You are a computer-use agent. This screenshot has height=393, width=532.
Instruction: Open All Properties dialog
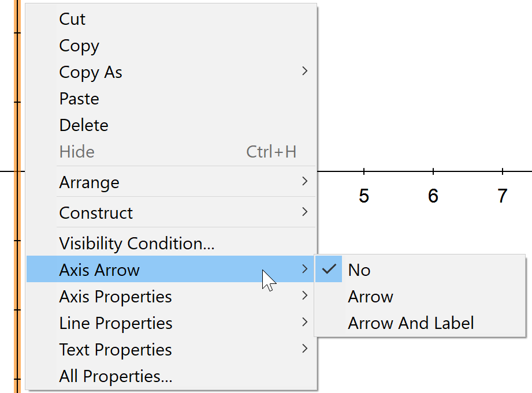116,376
